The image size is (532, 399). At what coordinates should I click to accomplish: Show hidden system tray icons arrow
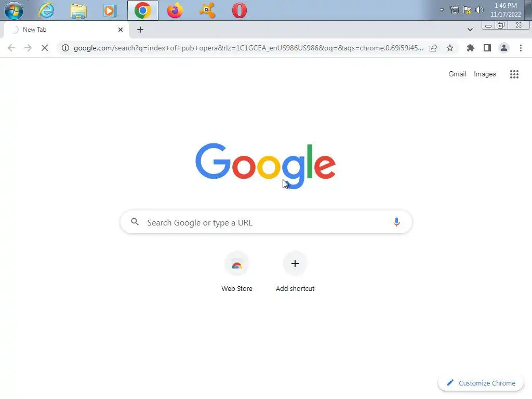coord(442,10)
